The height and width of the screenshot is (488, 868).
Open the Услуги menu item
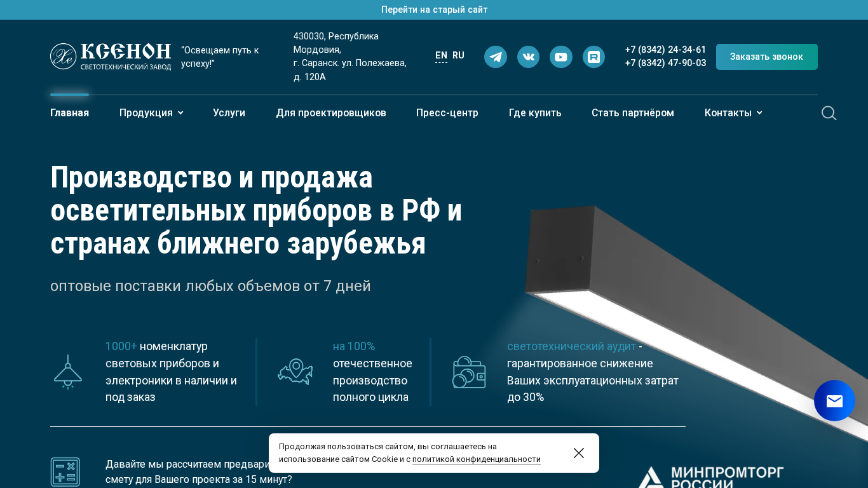click(229, 113)
